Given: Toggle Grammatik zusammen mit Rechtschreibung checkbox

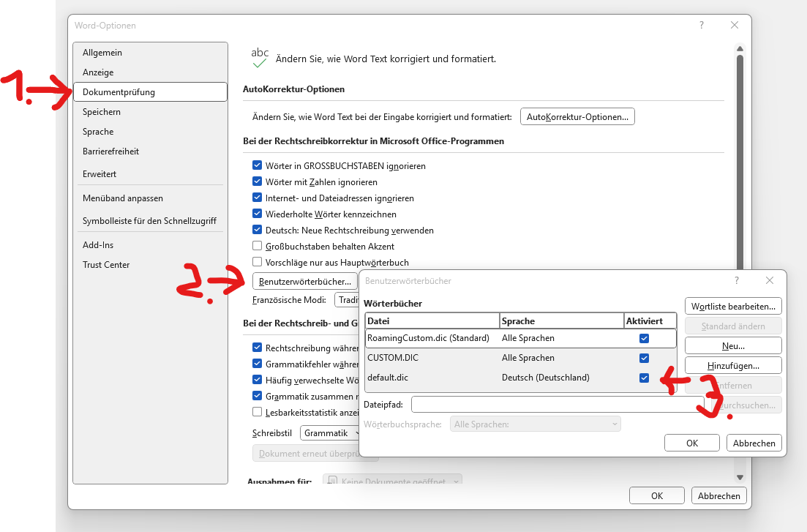Looking at the screenshot, I should pyautogui.click(x=258, y=396).
